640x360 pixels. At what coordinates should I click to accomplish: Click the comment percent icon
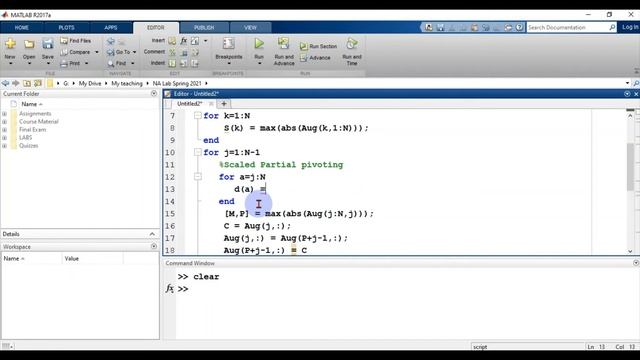tap(172, 52)
